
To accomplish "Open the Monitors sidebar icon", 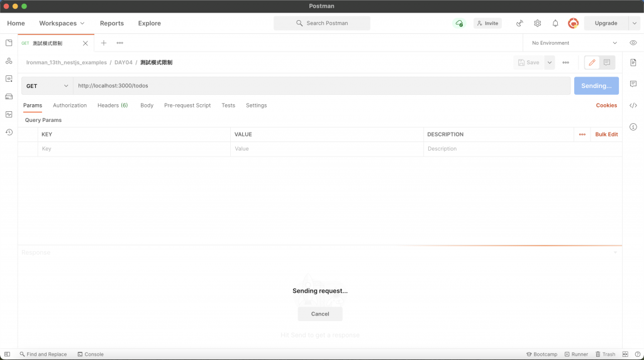I will point(9,114).
